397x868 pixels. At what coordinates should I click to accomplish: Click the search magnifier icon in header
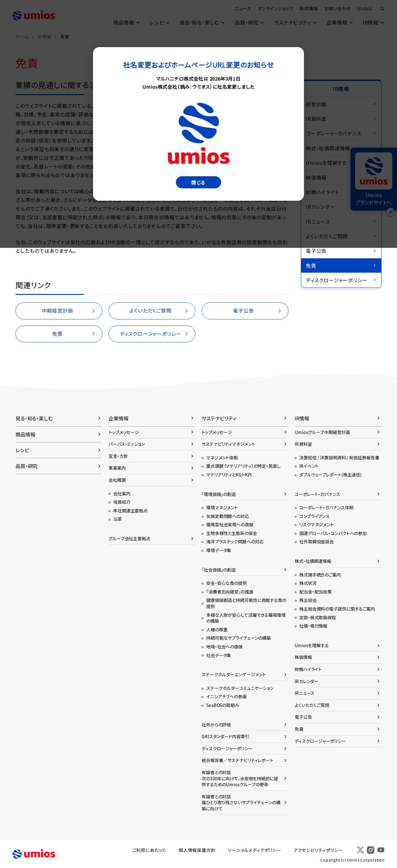pos(382,9)
